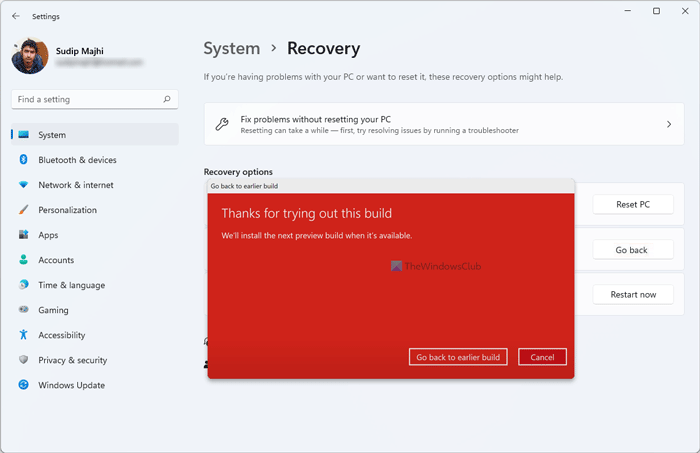Screen dimensions: 700x453
Task: Expand the Fix problems without resetting chevron
Action: tap(668, 125)
